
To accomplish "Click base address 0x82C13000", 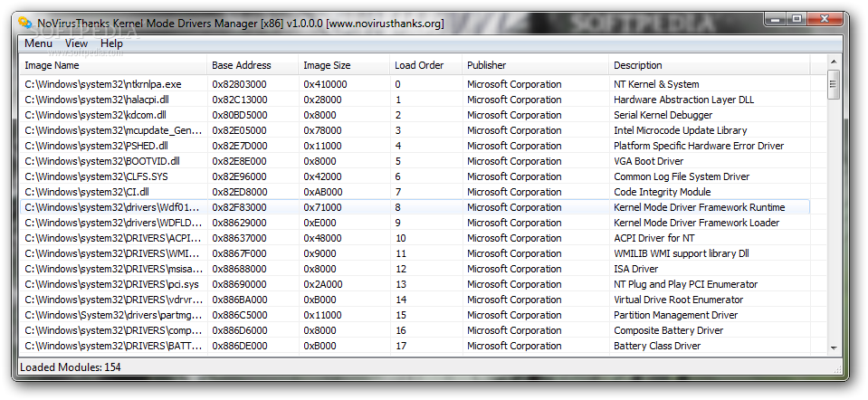I will point(240,100).
